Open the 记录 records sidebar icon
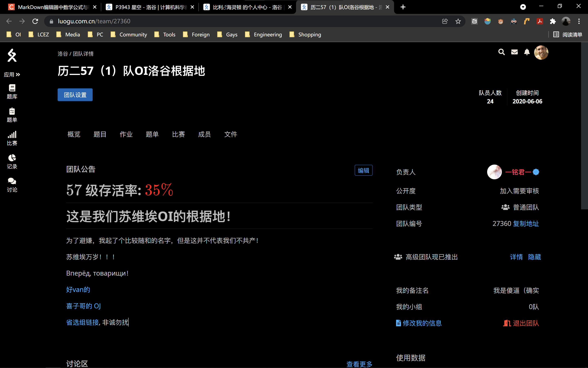This screenshot has width=588, height=368. [12, 162]
